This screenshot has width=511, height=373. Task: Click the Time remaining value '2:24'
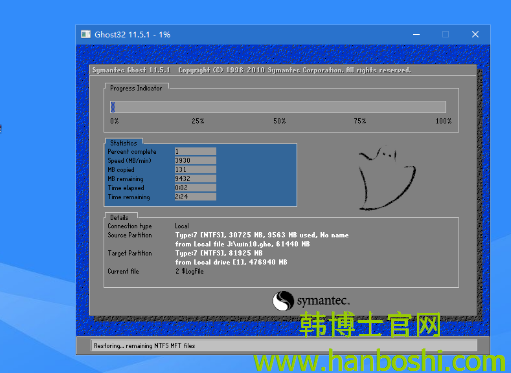(x=195, y=196)
